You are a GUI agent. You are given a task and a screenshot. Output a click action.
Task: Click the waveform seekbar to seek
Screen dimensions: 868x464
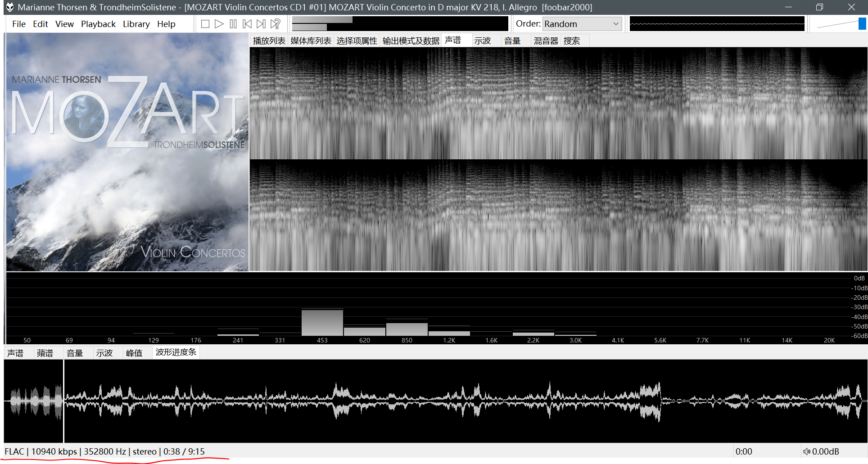(450, 401)
